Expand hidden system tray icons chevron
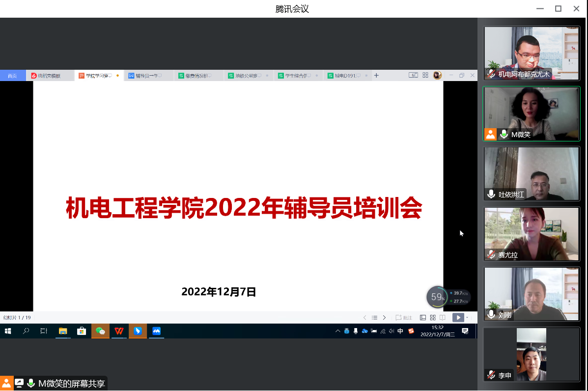588x391 pixels. [x=337, y=331]
